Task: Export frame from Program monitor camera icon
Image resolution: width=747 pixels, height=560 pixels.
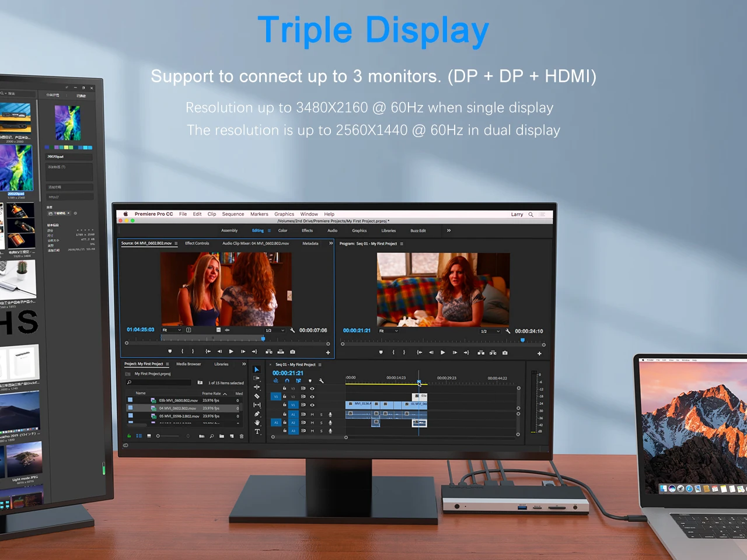Action: click(x=505, y=352)
